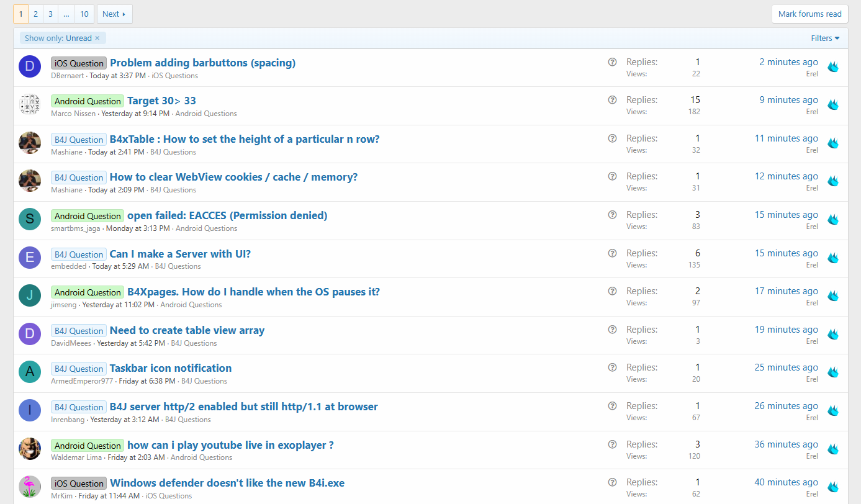Click the iOS Question tag on barbuttons thread
861x504 pixels.
coord(79,63)
